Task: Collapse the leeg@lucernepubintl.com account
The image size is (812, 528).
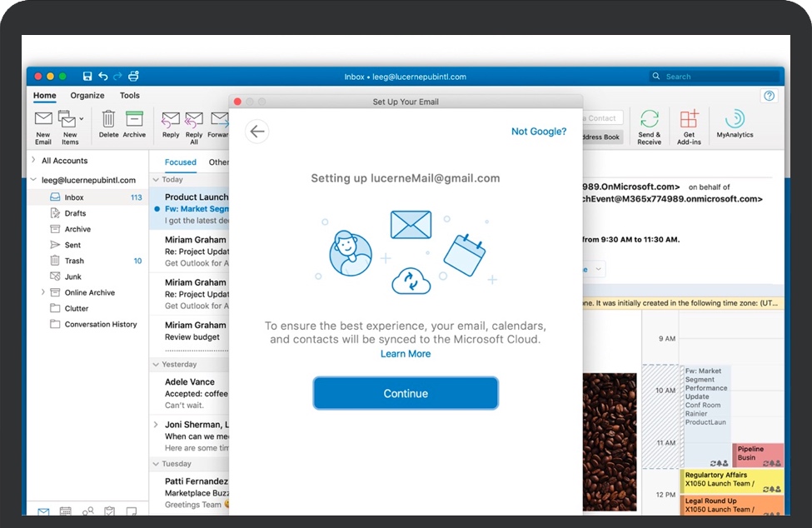Action: tap(33, 180)
